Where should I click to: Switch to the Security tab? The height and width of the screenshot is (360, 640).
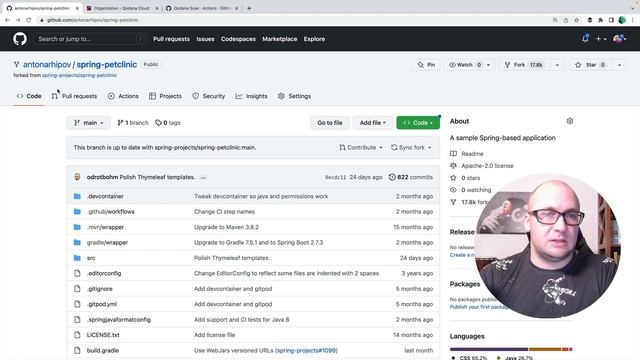coord(209,96)
